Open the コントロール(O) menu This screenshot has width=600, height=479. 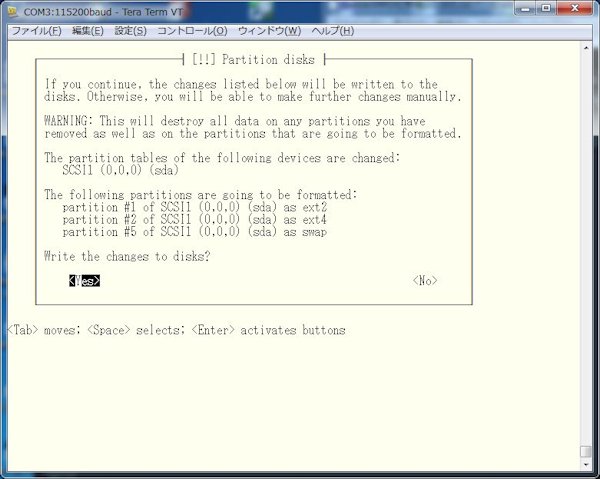tap(192, 31)
